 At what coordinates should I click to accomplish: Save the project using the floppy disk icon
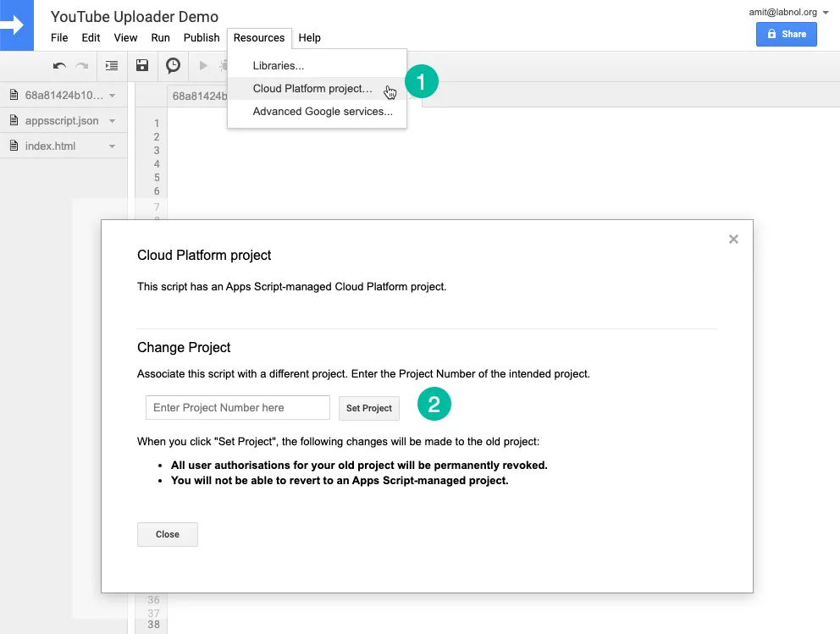point(142,65)
